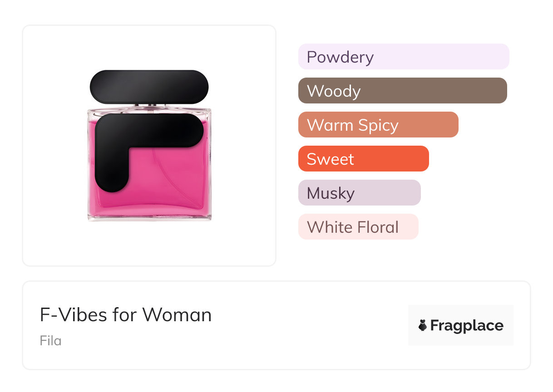Choose the Warm Spicy accord bar

[378, 125]
